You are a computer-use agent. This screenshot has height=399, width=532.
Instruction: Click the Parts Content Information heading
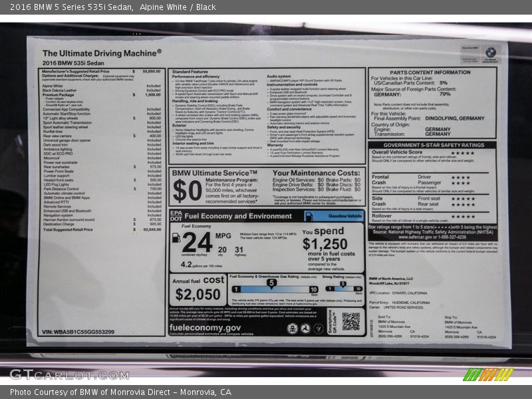pos(430,72)
